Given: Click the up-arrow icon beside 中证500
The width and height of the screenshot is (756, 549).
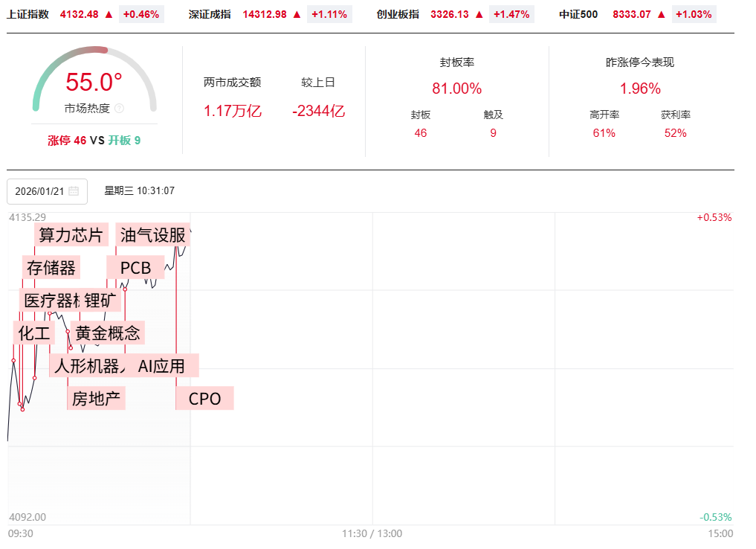Looking at the screenshot, I should [661, 14].
